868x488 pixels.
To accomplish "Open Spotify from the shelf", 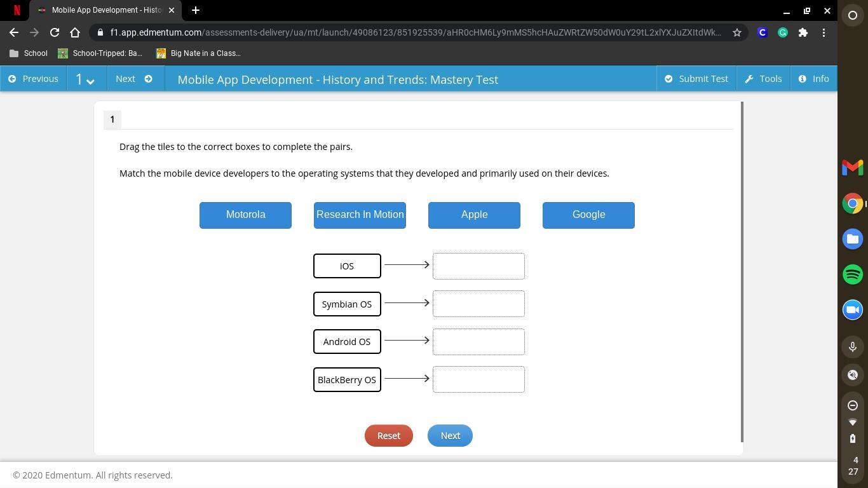I will pos(853,274).
